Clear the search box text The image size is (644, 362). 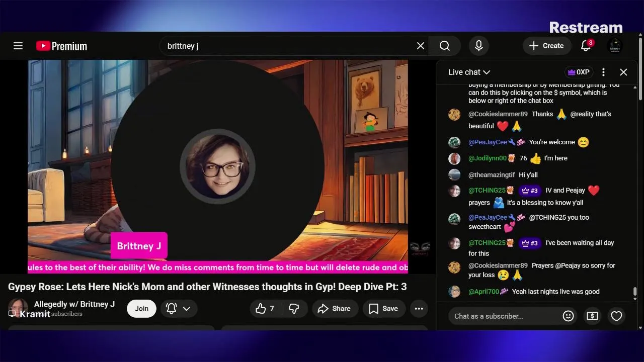(421, 46)
